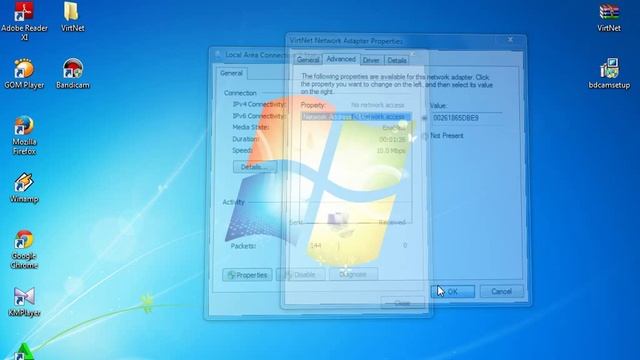Open Adobe Reader XI desktop shortcut
This screenshot has height=360, width=640.
tap(24, 20)
